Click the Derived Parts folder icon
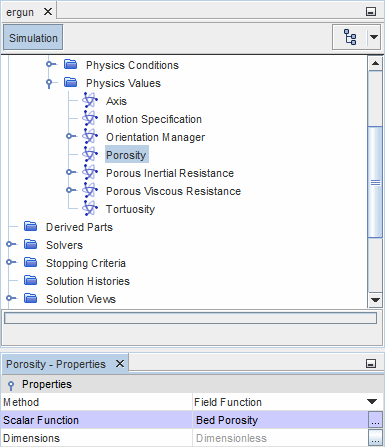Image resolution: width=385 pixels, height=447 pixels. tap(31, 227)
